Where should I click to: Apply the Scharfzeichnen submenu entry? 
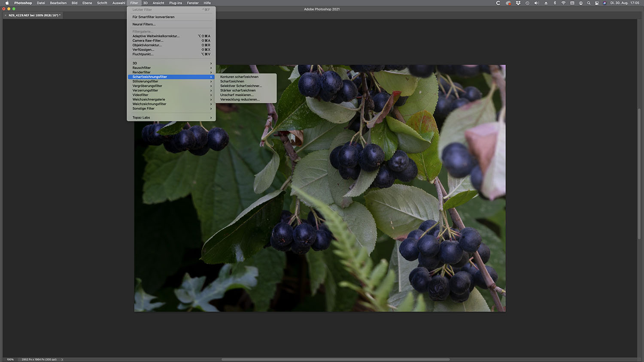246,81
